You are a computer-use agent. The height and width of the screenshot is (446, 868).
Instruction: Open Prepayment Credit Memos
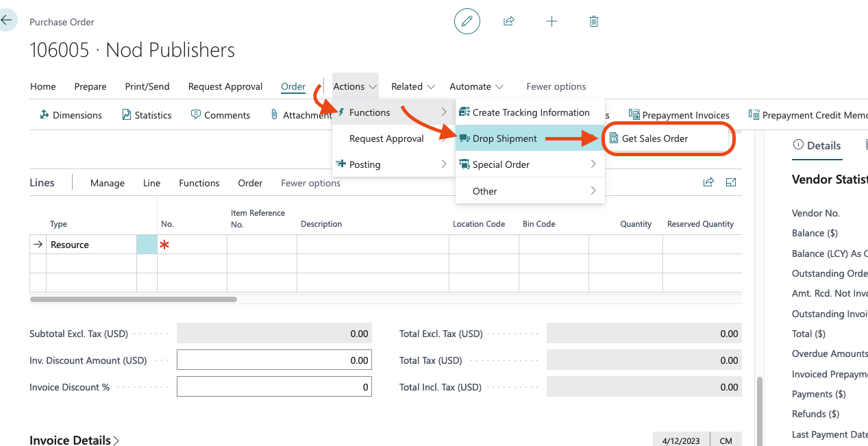808,115
